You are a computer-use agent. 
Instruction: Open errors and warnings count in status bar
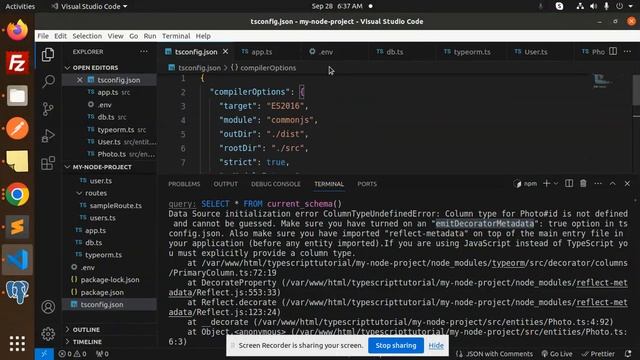point(72,354)
